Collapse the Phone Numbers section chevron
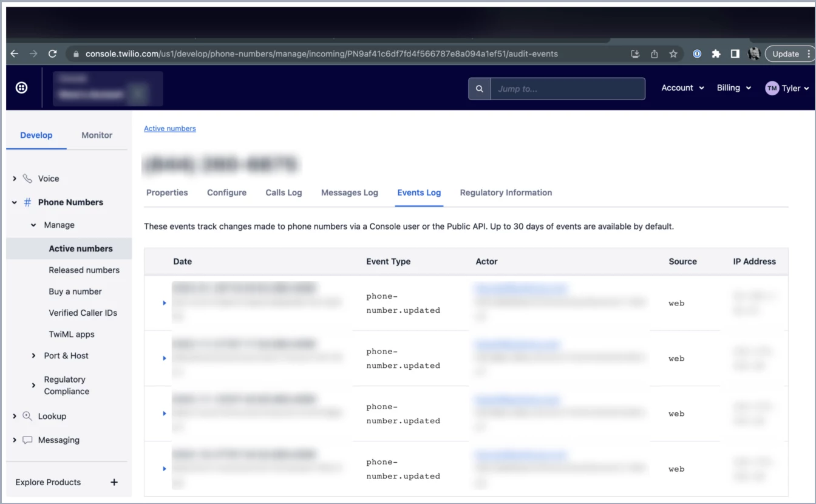Image resolution: width=816 pixels, height=504 pixels. (x=15, y=202)
